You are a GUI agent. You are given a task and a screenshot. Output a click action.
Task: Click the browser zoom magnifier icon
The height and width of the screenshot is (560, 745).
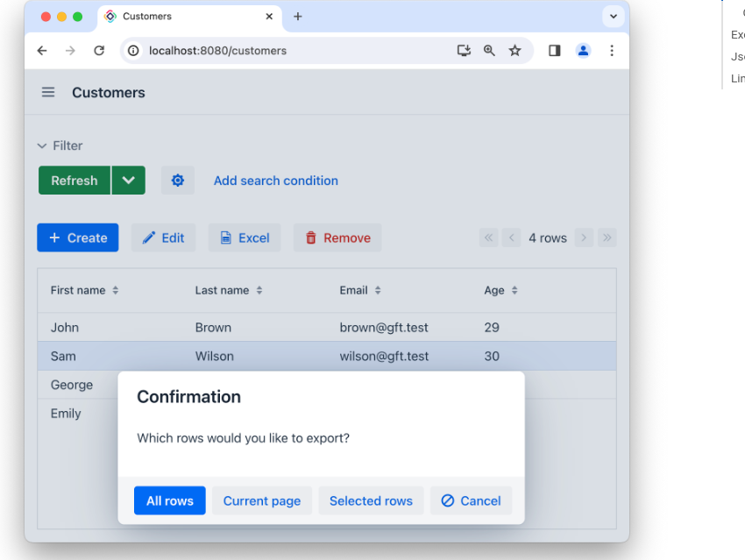click(x=490, y=51)
